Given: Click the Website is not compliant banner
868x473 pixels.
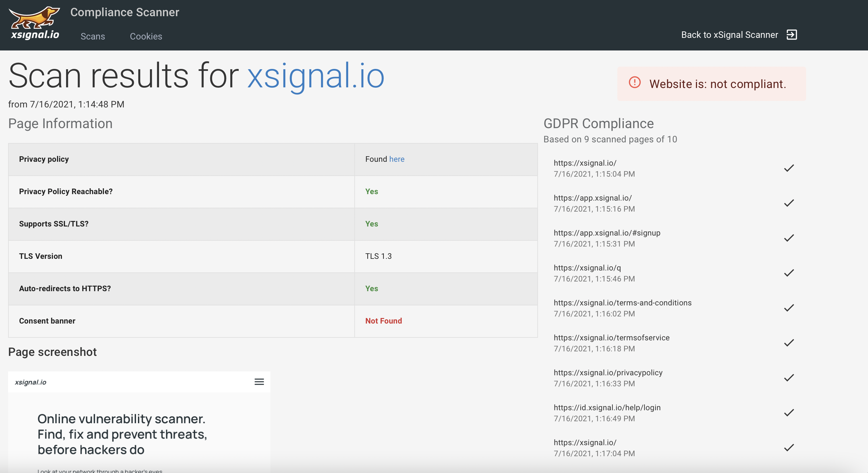Looking at the screenshot, I should click(711, 83).
